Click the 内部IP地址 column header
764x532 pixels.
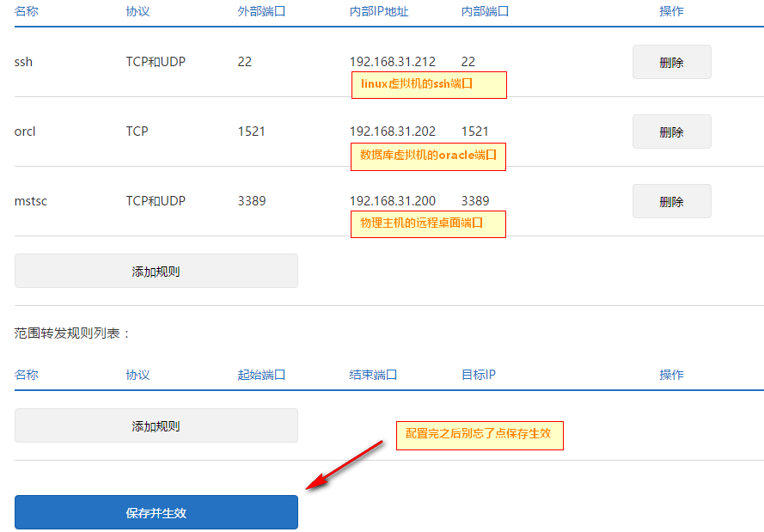click(379, 11)
